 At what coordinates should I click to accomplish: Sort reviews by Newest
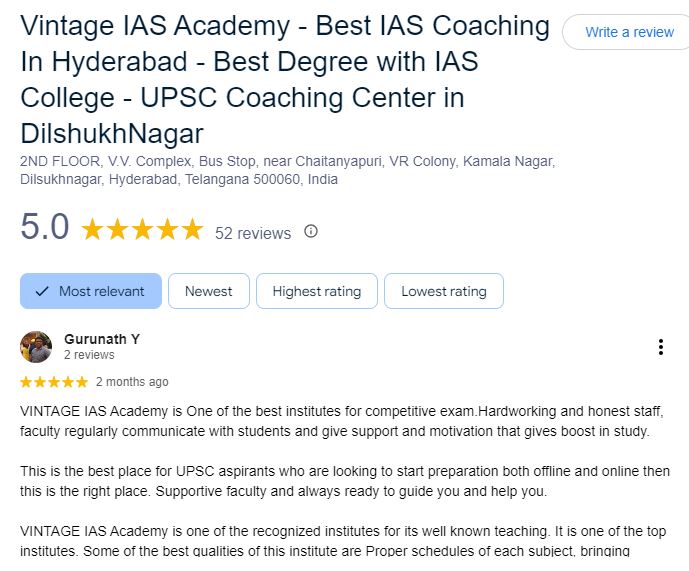[209, 291]
